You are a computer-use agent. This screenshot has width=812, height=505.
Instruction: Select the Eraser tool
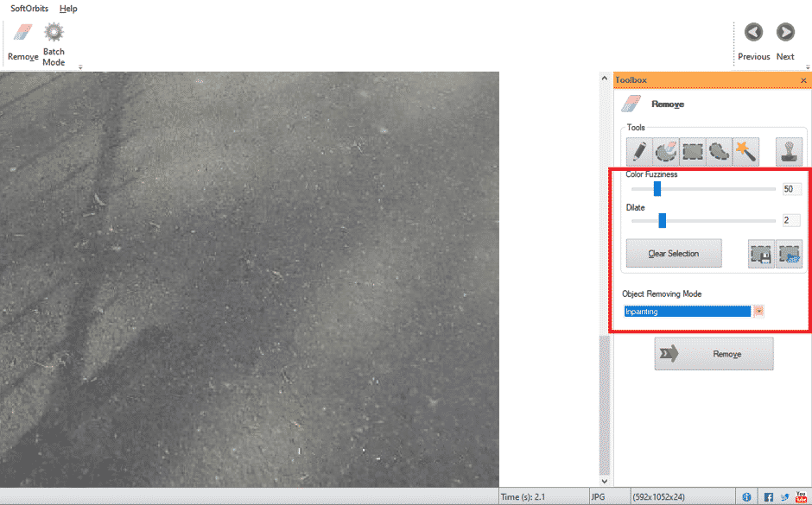point(664,151)
